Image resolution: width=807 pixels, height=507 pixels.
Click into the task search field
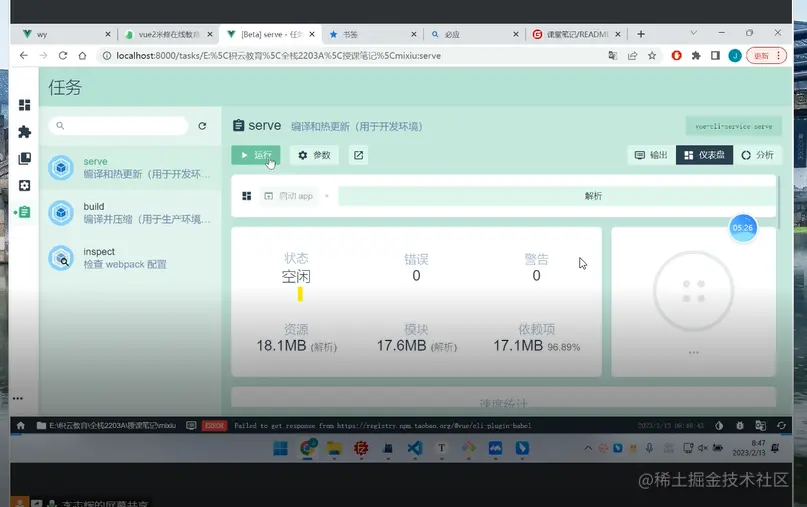pos(119,126)
